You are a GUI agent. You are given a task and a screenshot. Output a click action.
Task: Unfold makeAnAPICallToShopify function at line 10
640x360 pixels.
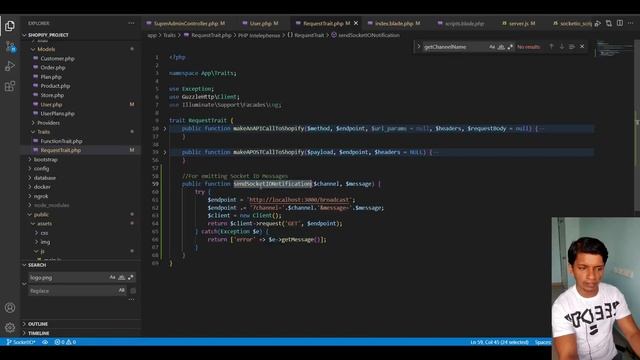[165, 129]
